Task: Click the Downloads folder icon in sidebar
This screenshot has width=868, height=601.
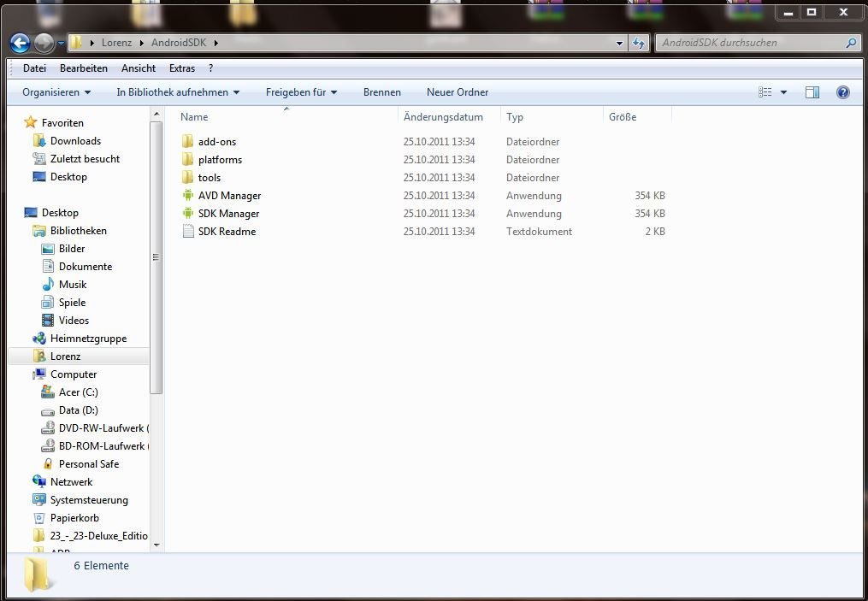Action: click(39, 140)
